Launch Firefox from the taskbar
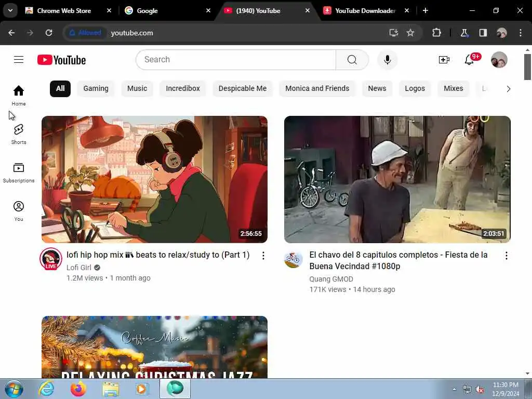This screenshot has height=399, width=532. tap(78, 389)
